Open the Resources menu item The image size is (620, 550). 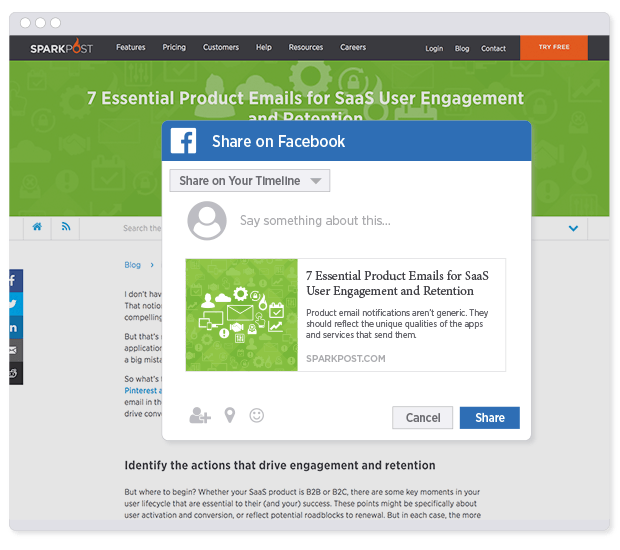[x=306, y=47]
